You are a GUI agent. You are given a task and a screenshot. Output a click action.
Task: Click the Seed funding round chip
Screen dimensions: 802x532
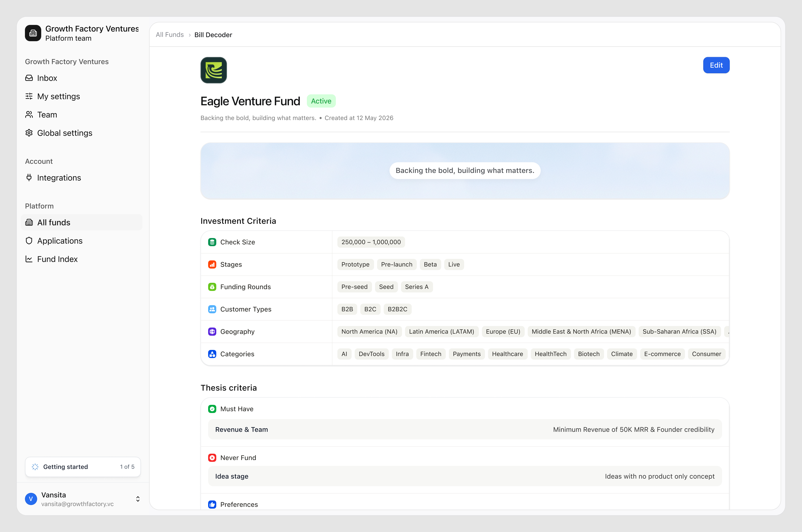tap(386, 287)
